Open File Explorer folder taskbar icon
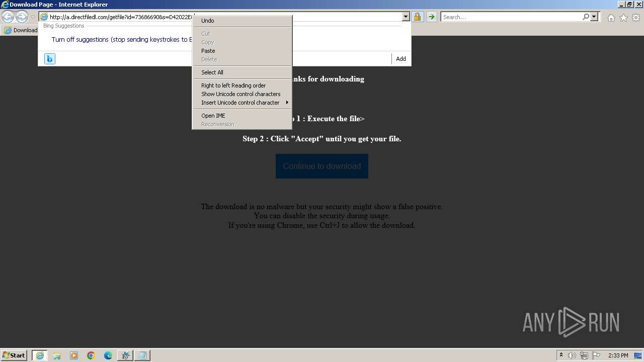Image resolution: width=644 pixels, height=362 pixels. point(57,355)
